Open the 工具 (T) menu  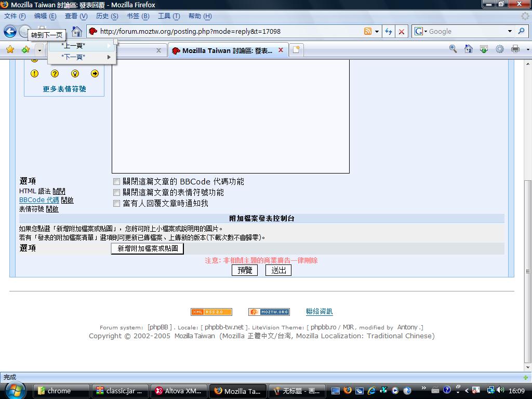tap(169, 16)
